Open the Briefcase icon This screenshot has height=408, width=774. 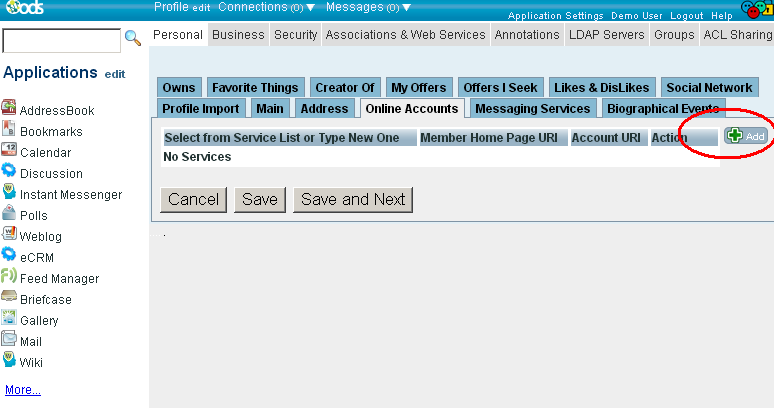pos(9,297)
